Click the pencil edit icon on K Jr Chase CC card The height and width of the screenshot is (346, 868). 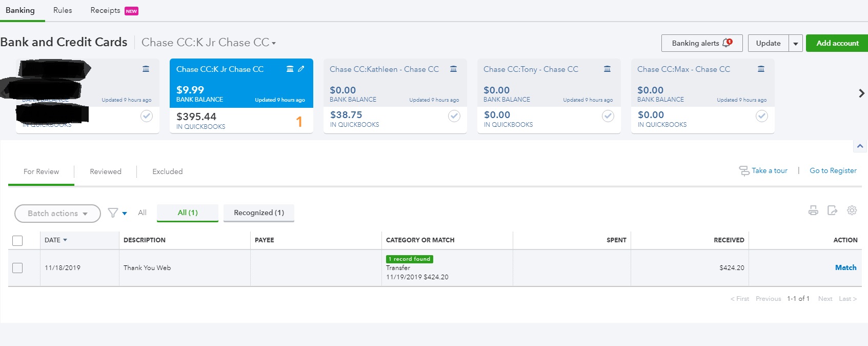pos(301,69)
